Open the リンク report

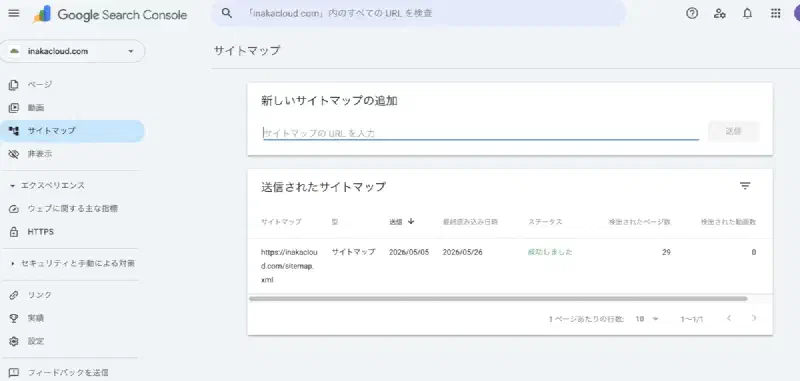point(72,295)
